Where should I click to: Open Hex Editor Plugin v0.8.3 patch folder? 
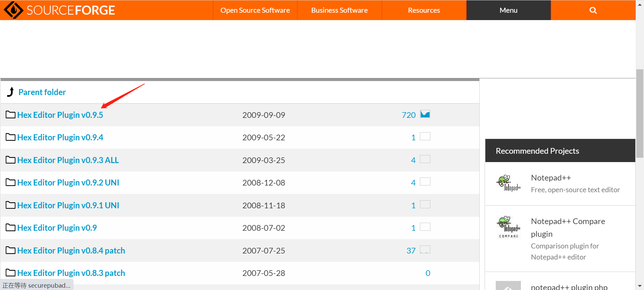click(71, 273)
